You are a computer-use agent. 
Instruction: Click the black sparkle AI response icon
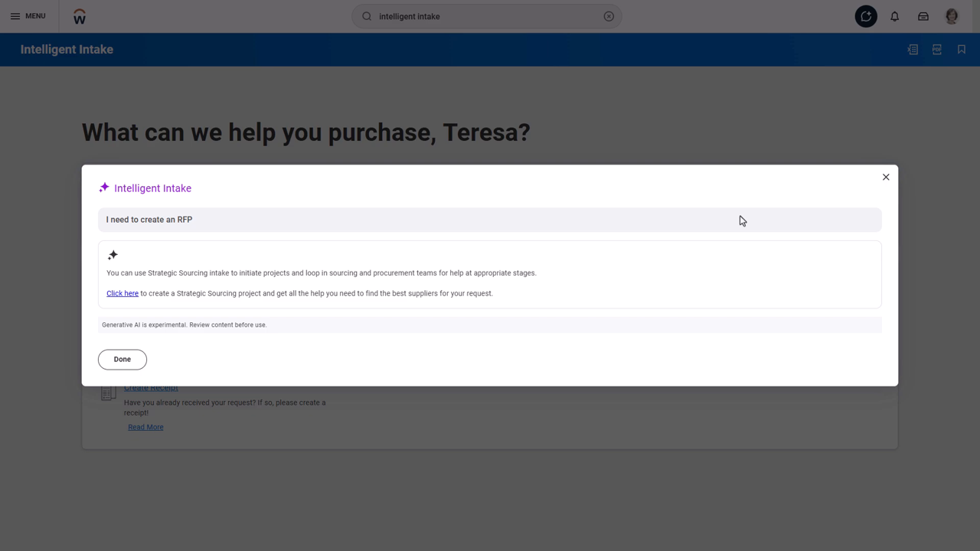113,255
